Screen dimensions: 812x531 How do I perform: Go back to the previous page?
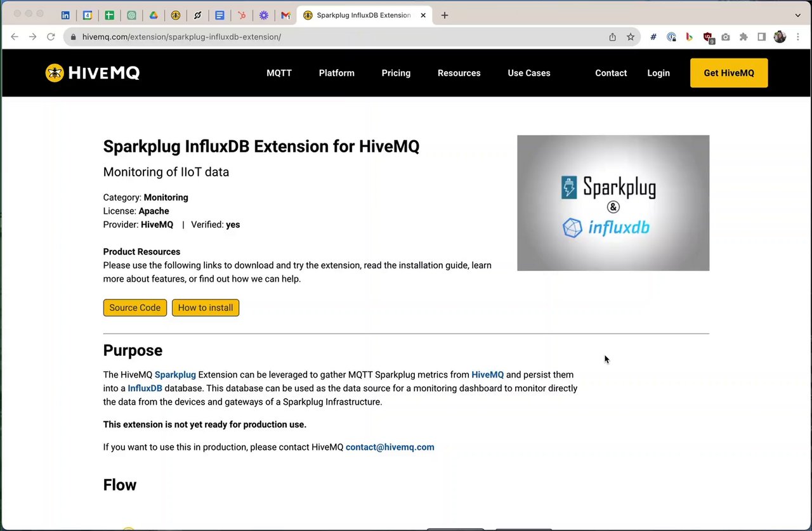tap(15, 37)
